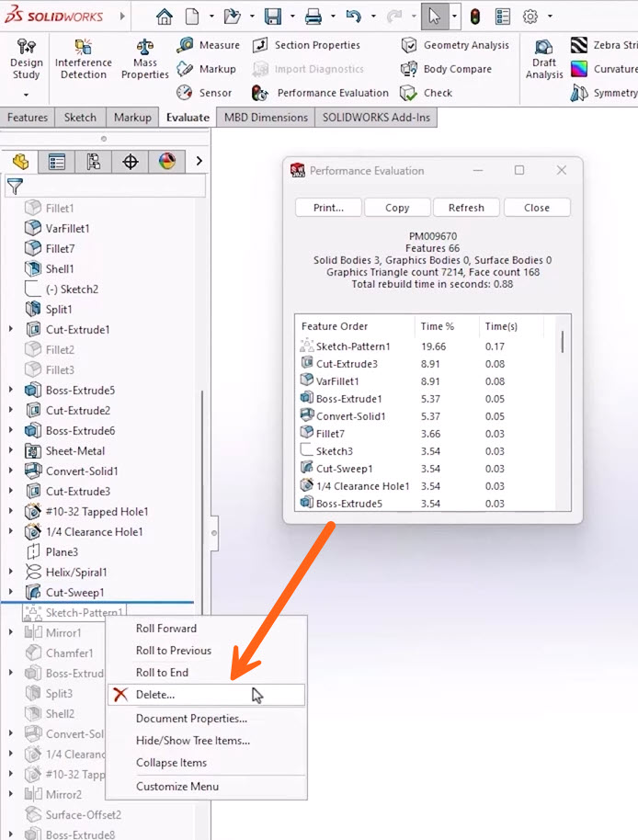The height and width of the screenshot is (840, 638).
Task: Click the feature tree filter field
Action: pyautogui.click(x=115, y=187)
